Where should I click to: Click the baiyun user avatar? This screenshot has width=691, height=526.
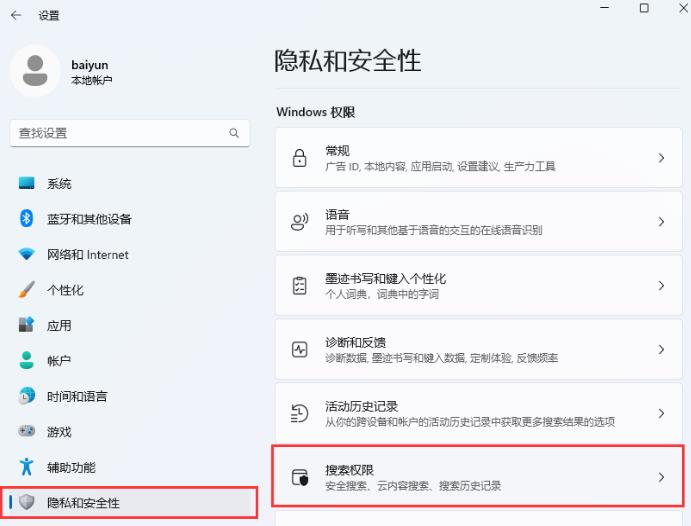(35, 70)
